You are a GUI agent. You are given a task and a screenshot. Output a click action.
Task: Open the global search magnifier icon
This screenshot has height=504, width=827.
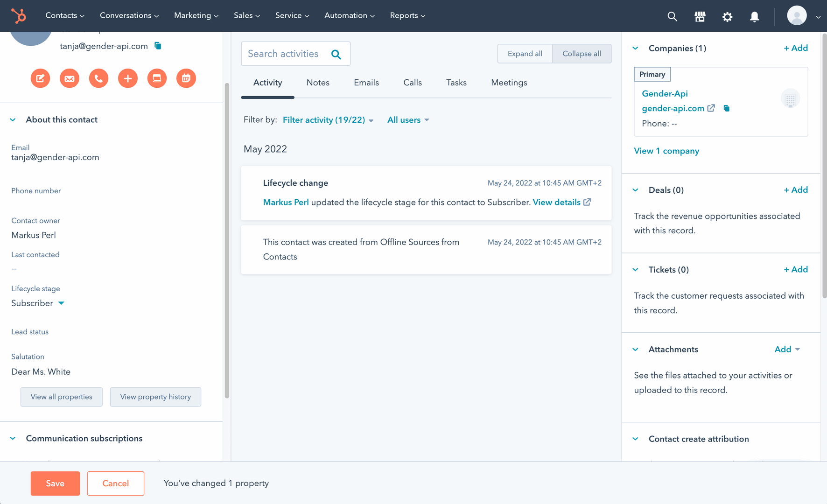[x=672, y=16]
